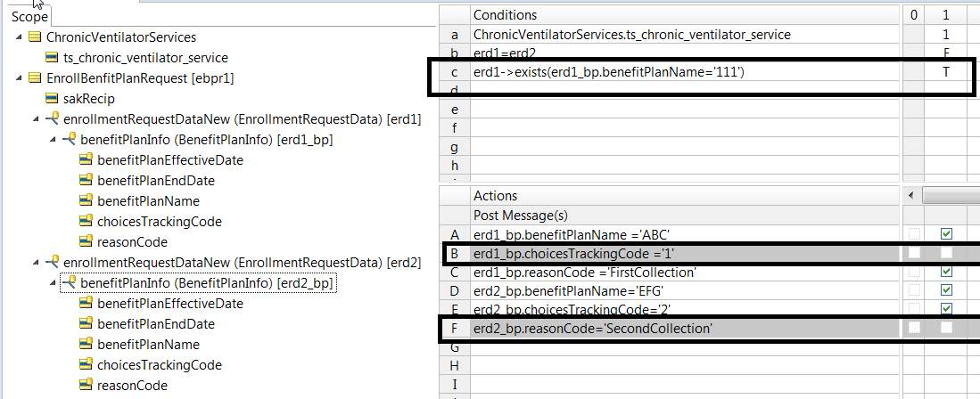Image resolution: width=980 pixels, height=399 pixels.
Task: Click action A erd1_bp.benefitPlanName ='ABC'
Action: [x=685, y=235]
